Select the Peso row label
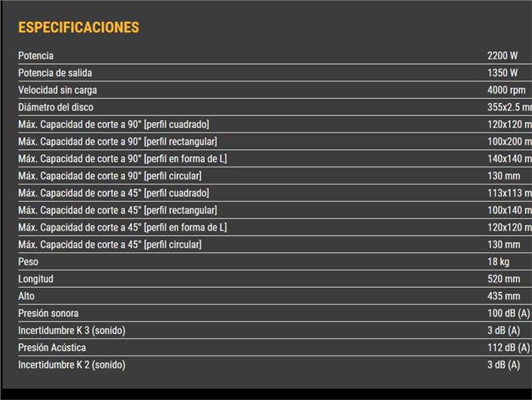 (x=28, y=262)
